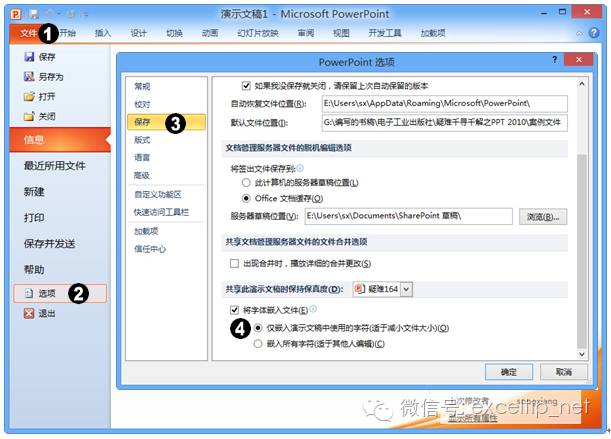The height and width of the screenshot is (439, 611).
Task: Select 帮助 in the backstage menu
Action: point(34,270)
